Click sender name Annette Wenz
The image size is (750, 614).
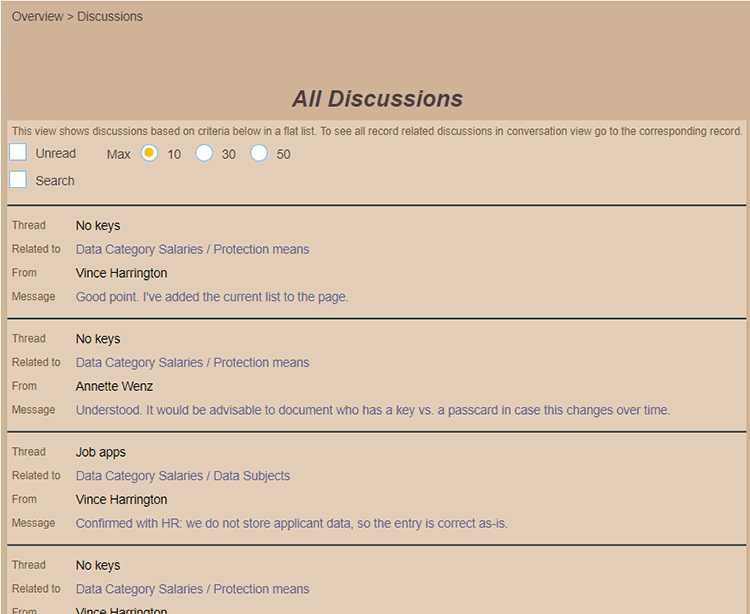114,386
